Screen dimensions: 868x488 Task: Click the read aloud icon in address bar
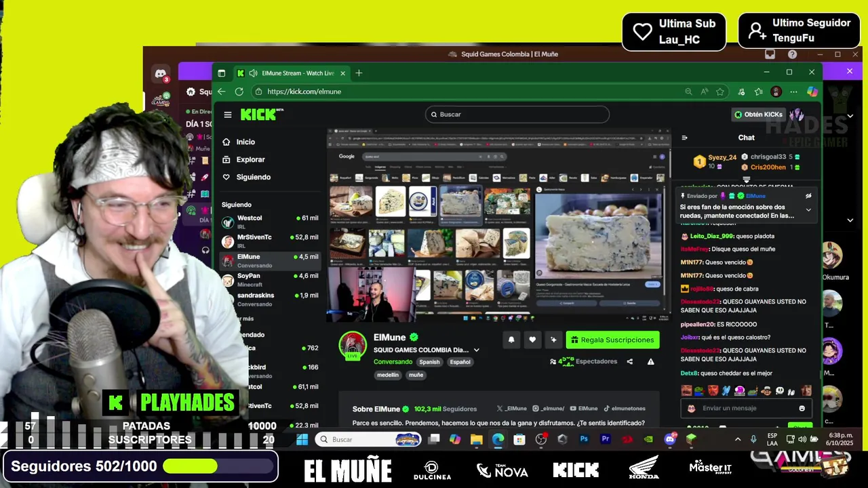coord(705,91)
